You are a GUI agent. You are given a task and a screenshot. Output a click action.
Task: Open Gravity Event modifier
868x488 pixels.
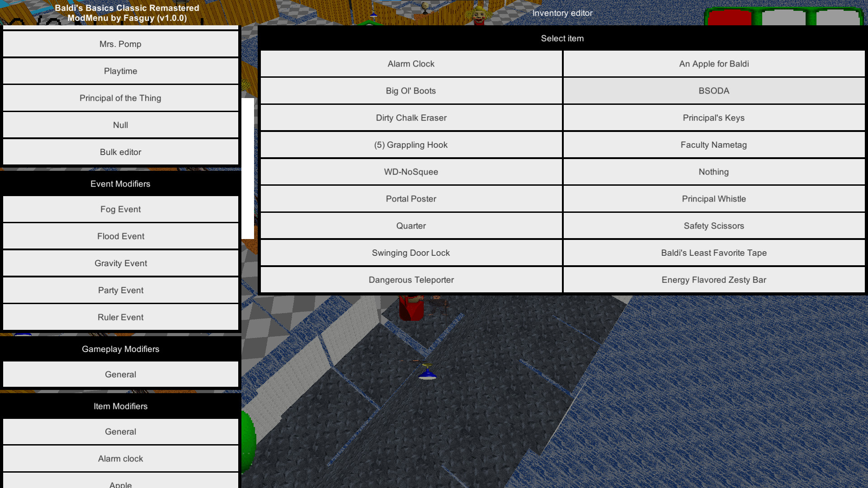point(120,263)
